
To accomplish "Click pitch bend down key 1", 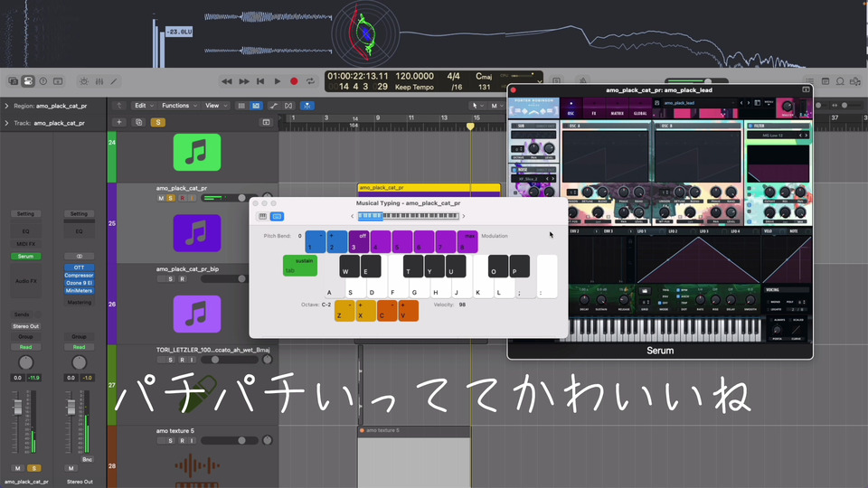I will [316, 242].
